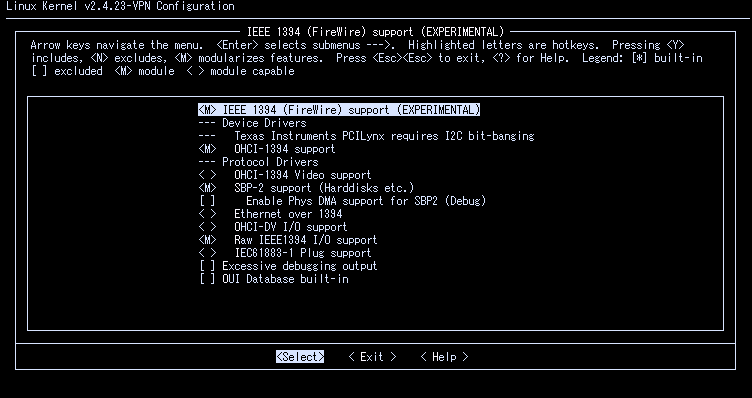Viewport: 752px width, 398px height.
Task: Check the Enable Phys DMA support box
Action: [207, 201]
